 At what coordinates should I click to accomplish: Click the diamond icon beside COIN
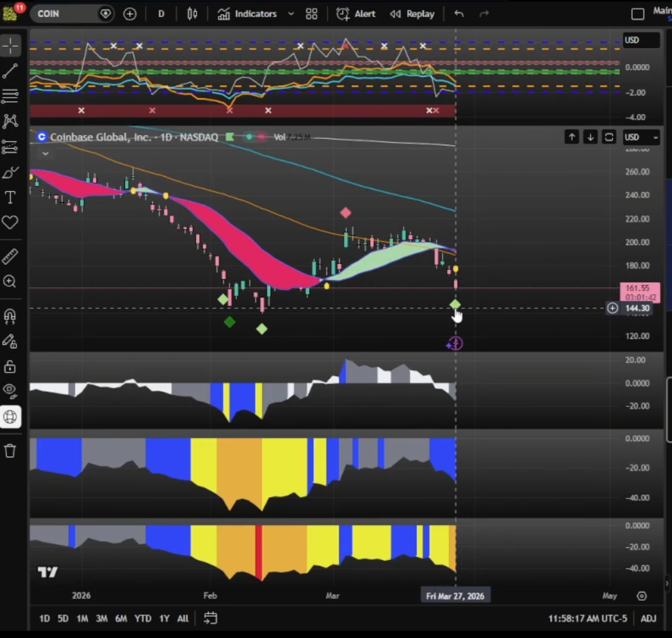click(105, 14)
